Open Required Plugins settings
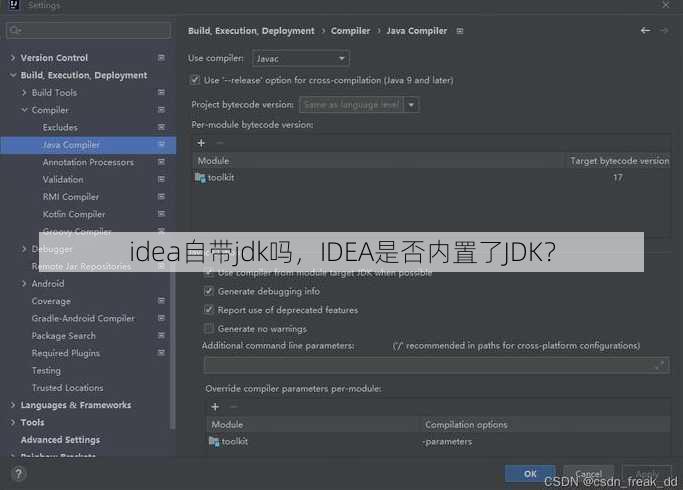This screenshot has width=683, height=490. [65, 353]
